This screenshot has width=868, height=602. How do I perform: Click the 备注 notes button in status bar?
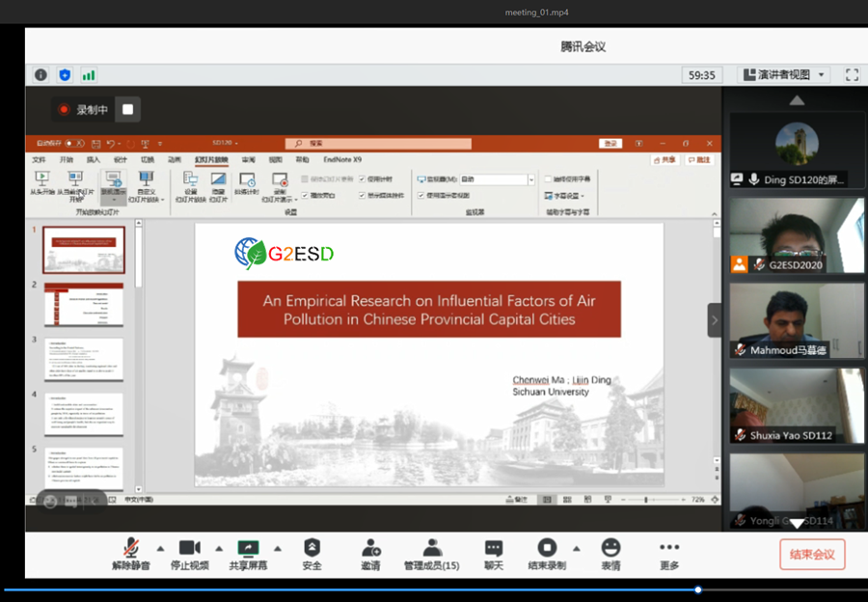(517, 500)
